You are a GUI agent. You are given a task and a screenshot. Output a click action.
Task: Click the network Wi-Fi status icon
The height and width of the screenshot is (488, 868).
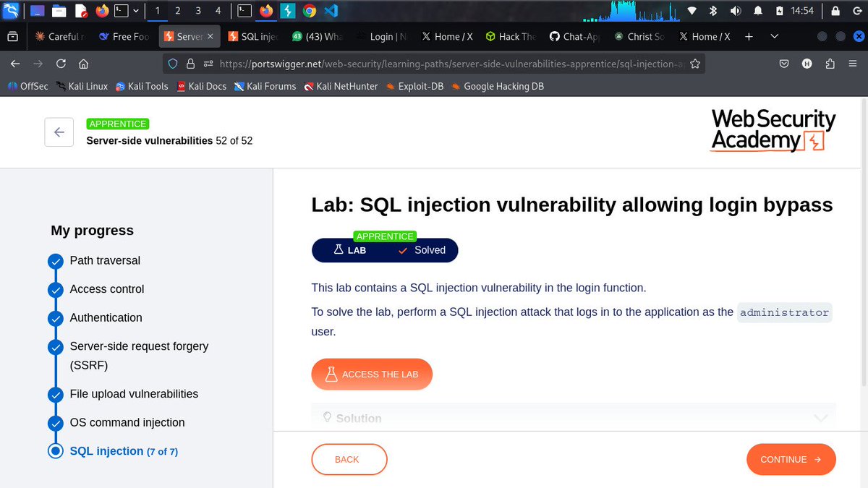click(x=691, y=10)
